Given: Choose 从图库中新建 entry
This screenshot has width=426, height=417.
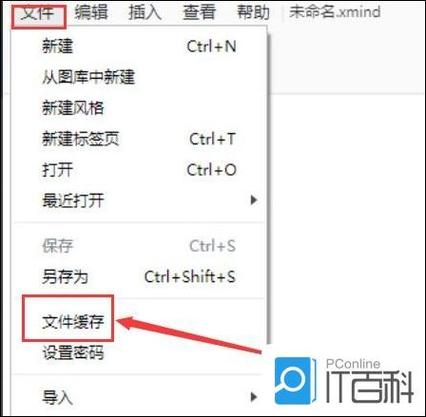Looking at the screenshot, I should 139,77.
